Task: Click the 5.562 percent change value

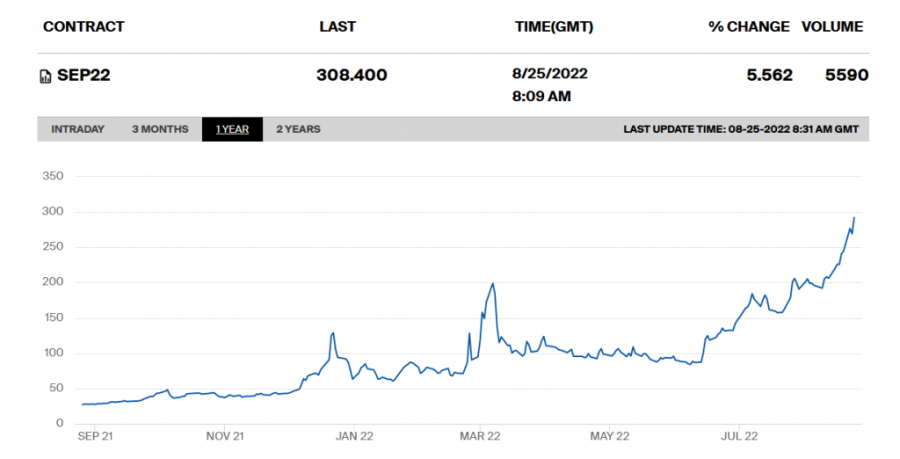Action: [769, 75]
